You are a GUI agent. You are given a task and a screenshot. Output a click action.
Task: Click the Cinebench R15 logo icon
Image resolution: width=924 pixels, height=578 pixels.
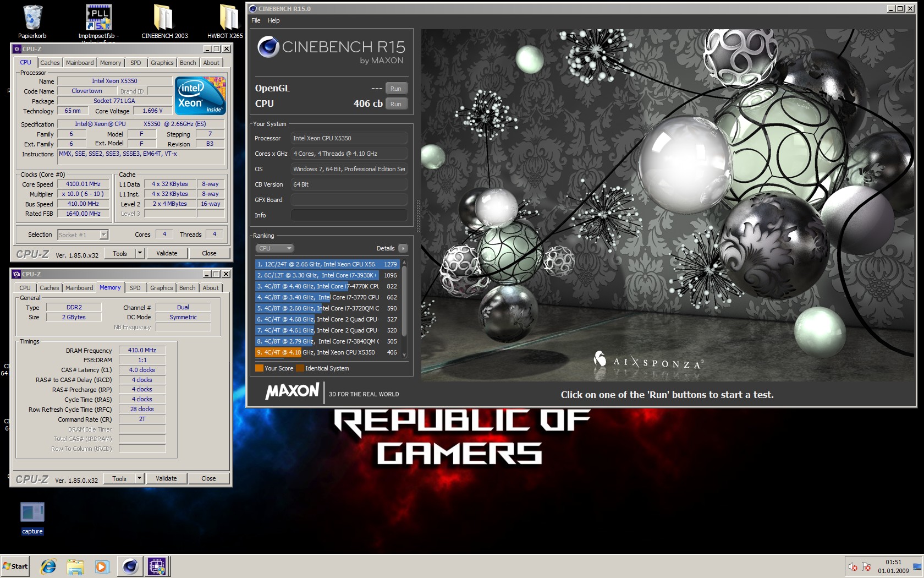tap(268, 47)
